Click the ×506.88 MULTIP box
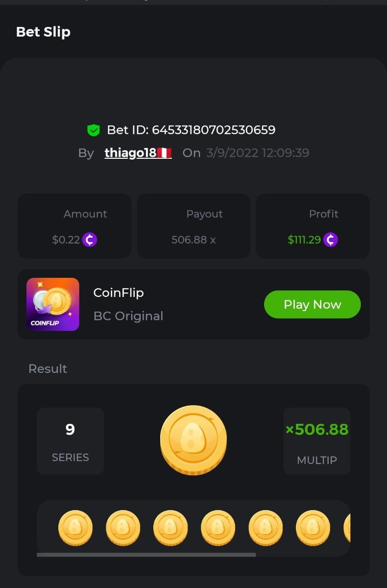 pos(317,441)
